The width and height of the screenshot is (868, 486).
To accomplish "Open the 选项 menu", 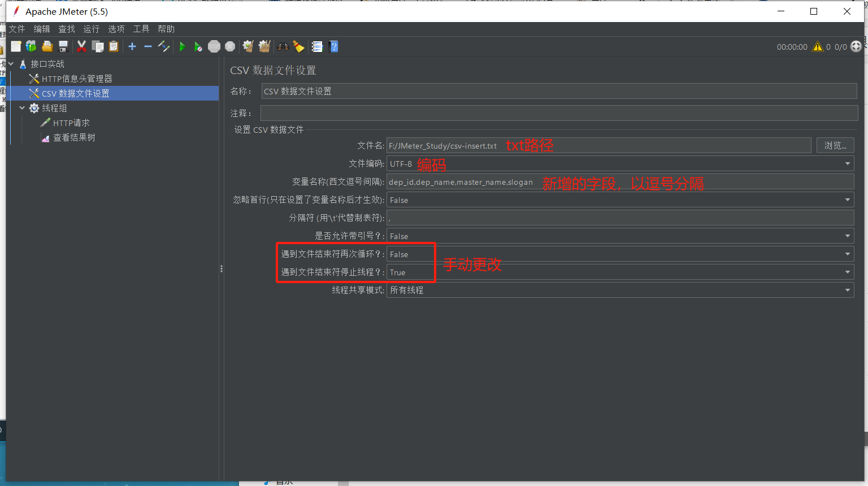I will tap(116, 29).
